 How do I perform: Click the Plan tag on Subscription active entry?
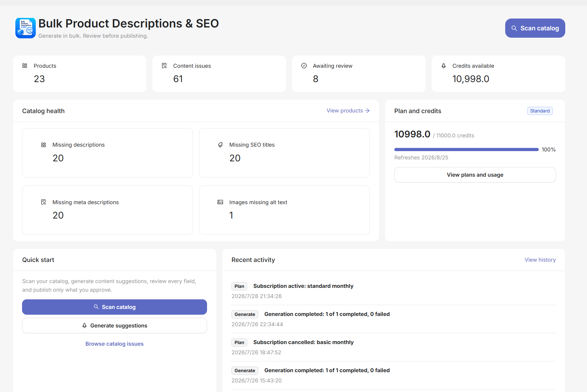click(239, 286)
